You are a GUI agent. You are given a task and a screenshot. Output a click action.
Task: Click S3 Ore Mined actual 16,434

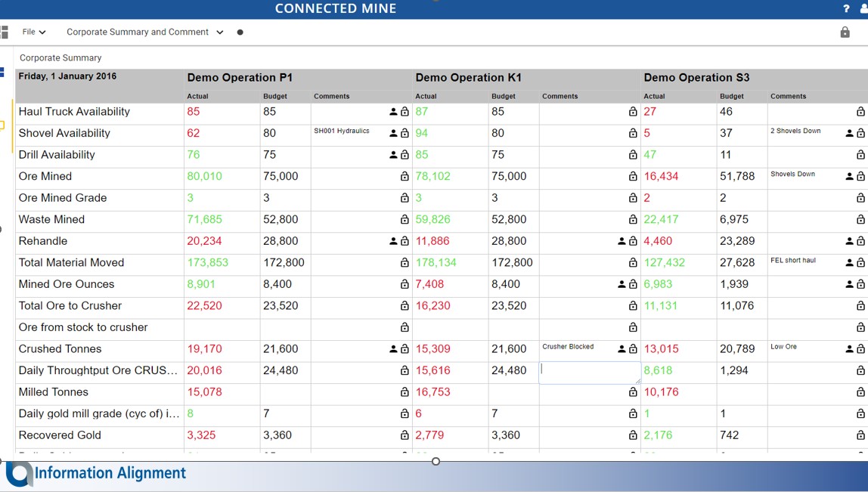coord(661,176)
